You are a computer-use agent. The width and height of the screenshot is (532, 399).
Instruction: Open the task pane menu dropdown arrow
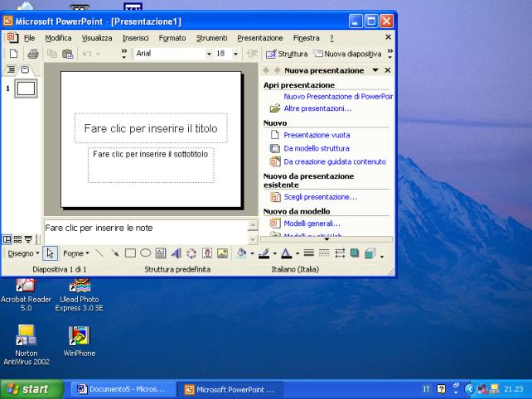(x=375, y=70)
